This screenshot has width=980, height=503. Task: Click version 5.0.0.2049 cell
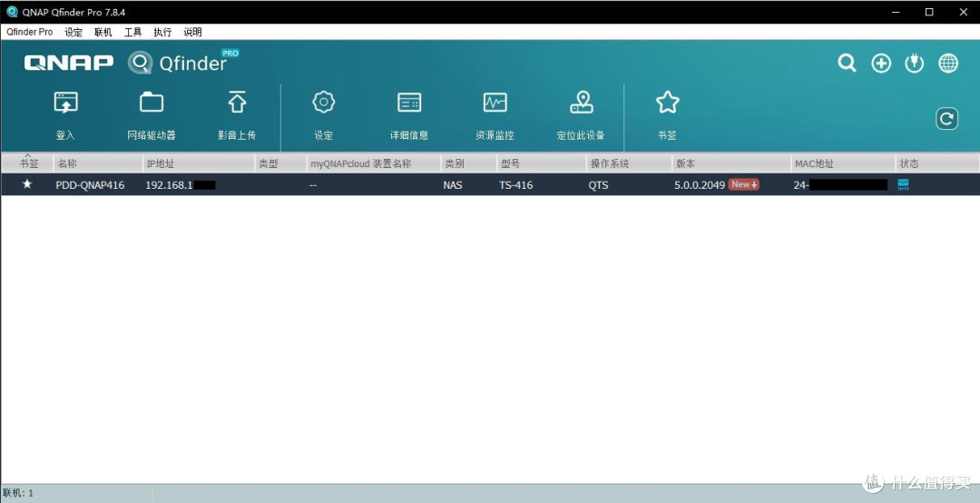[x=700, y=185]
